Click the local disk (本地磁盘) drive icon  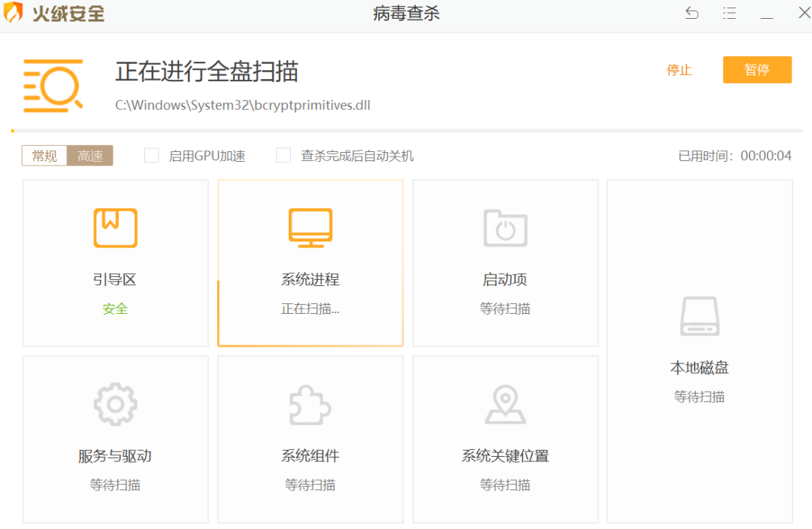coord(700,316)
